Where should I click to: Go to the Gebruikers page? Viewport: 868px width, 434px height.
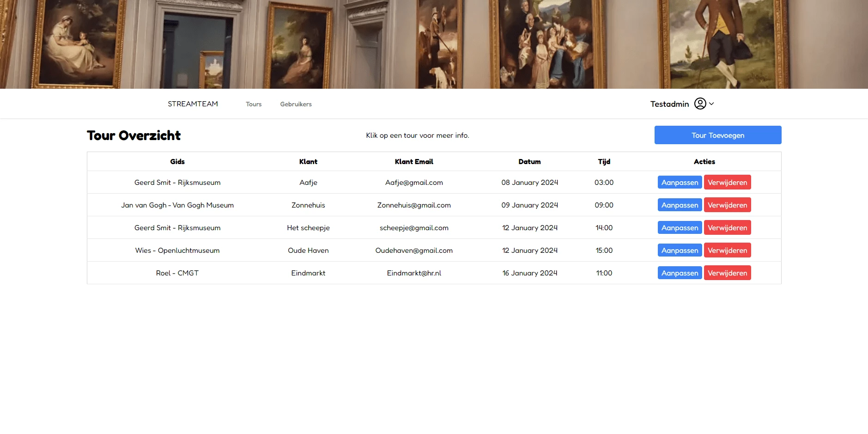click(x=296, y=104)
